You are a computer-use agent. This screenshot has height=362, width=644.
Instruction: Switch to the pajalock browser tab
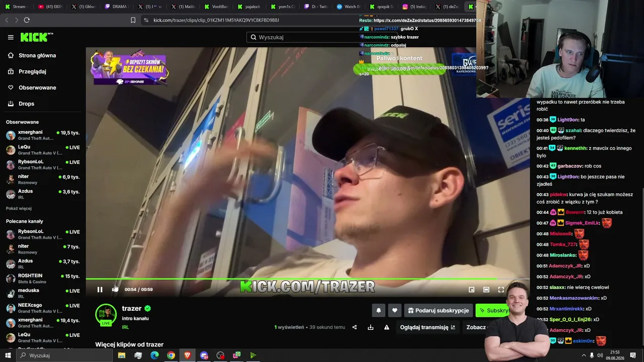click(x=250, y=7)
